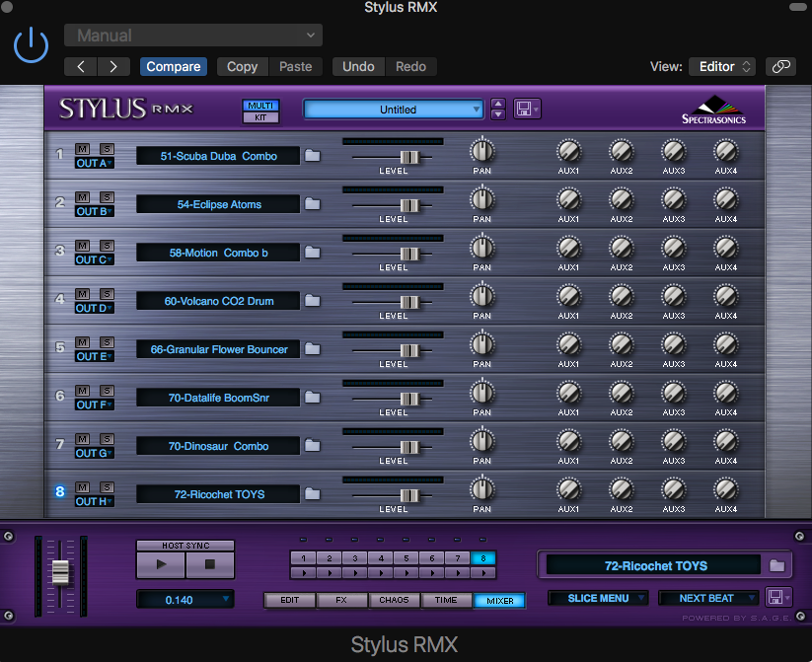Stop playback with the Host Sync stop button
Viewport: 812px width, 662px height.
click(x=210, y=564)
